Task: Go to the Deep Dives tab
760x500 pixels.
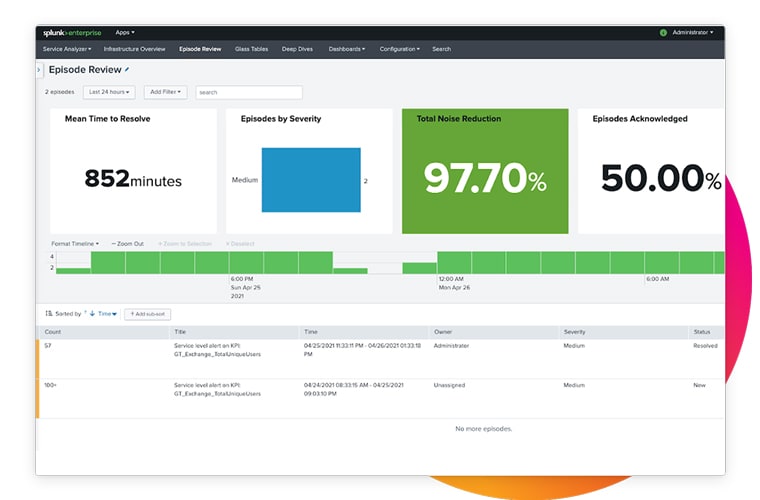Action: pos(299,48)
